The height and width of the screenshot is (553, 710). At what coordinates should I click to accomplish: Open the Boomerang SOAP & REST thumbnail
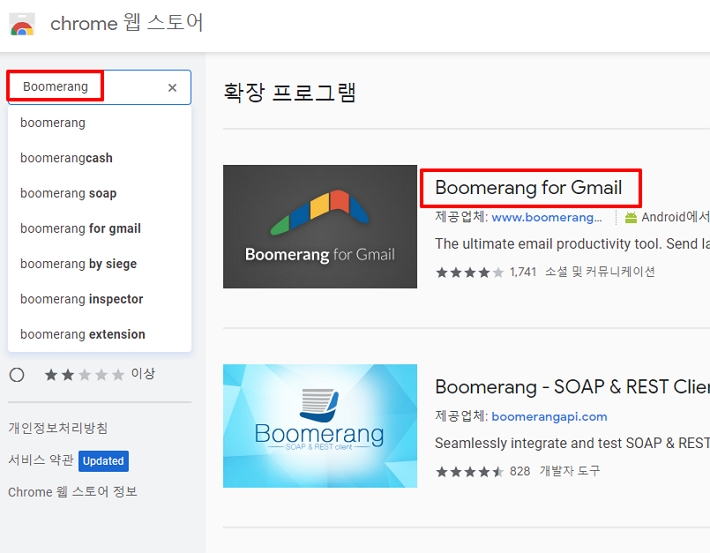pyautogui.click(x=320, y=426)
